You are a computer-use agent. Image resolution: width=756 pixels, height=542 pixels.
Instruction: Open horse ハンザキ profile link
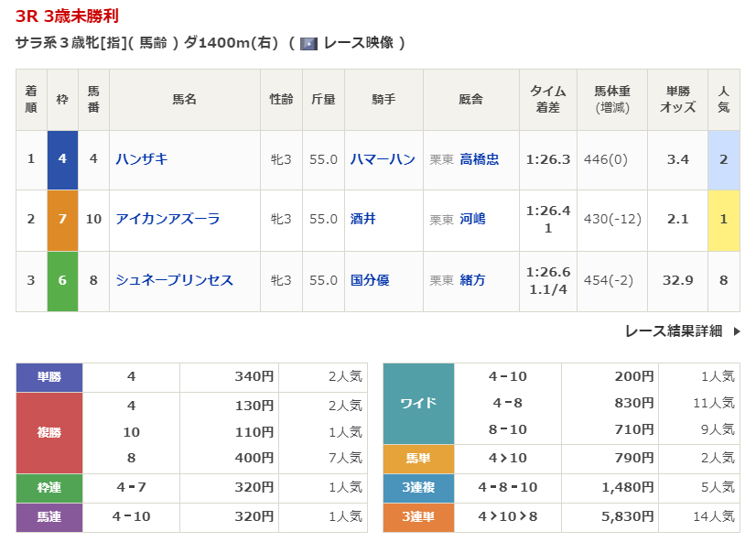click(x=142, y=159)
